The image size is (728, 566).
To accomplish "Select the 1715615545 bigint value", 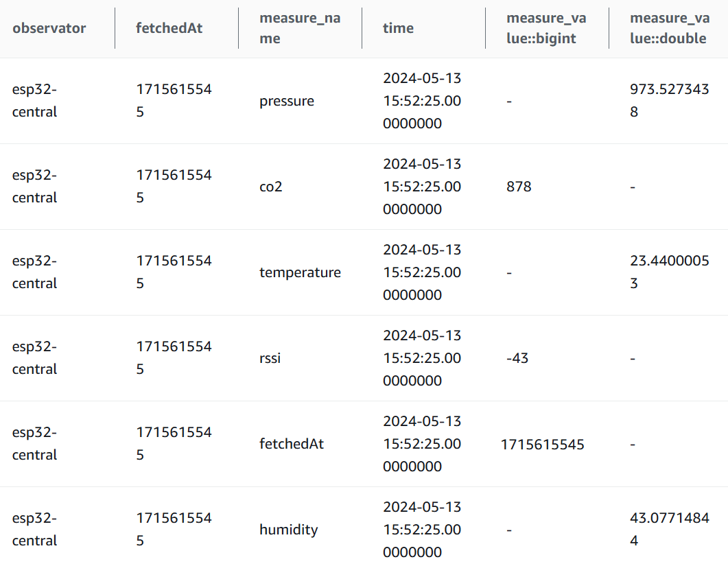I will pyautogui.click(x=542, y=445).
